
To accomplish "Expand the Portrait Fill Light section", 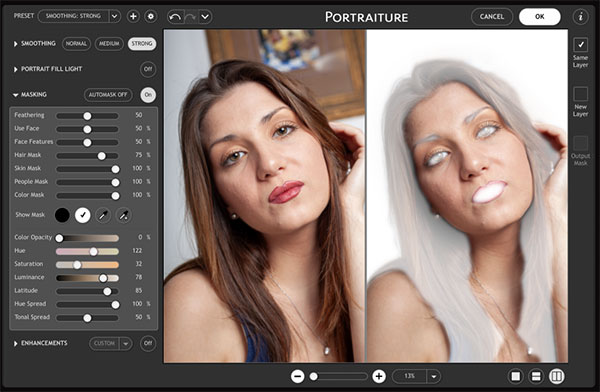I will (x=15, y=69).
